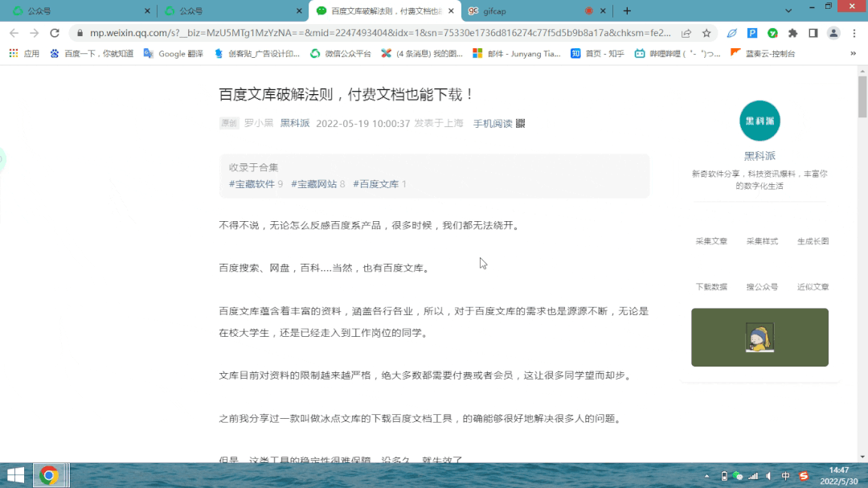
Task: Open the 蓝奏云-控制台 bookmark
Action: pyautogui.click(x=764, y=54)
